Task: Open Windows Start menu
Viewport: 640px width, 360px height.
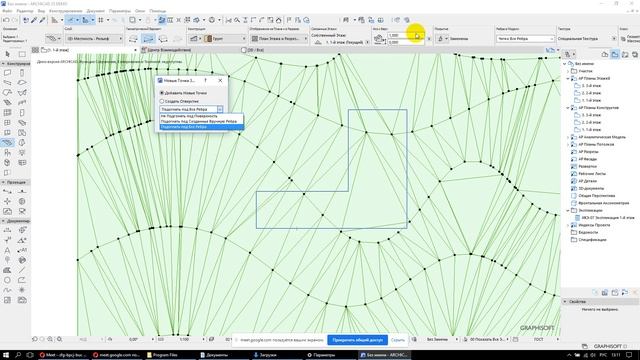Action: (x=6, y=355)
